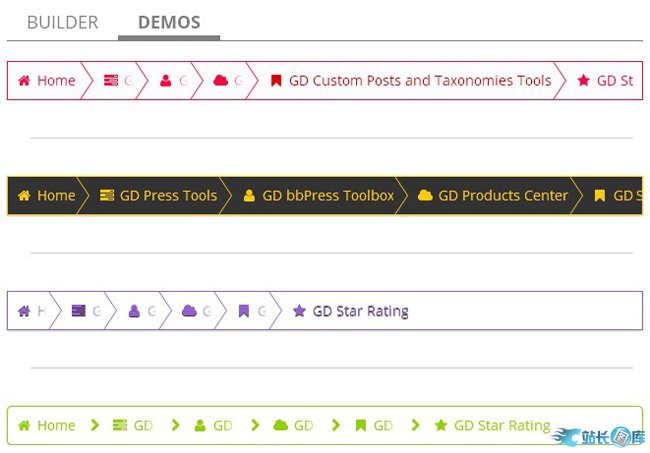
Task: Click the red Home breadcrumb link
Action: click(47, 81)
